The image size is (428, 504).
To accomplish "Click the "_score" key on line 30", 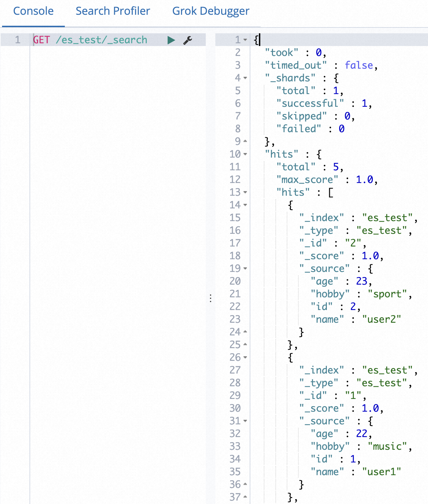I will [321, 408].
